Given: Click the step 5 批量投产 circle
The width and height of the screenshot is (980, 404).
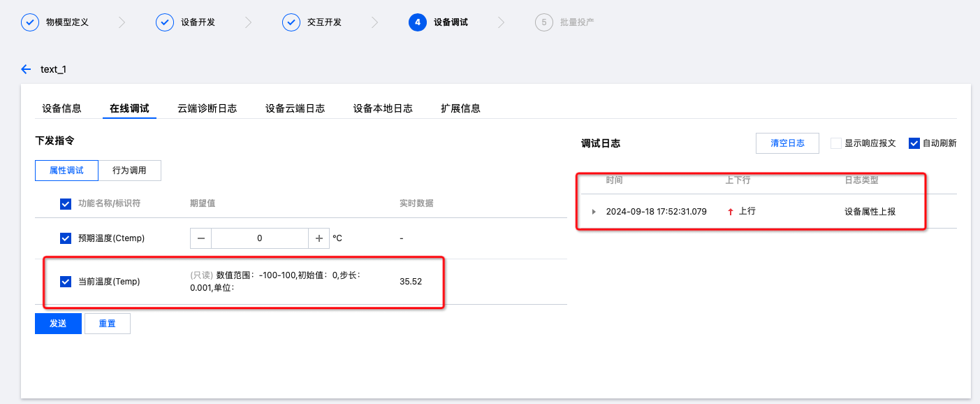Looking at the screenshot, I should (544, 22).
